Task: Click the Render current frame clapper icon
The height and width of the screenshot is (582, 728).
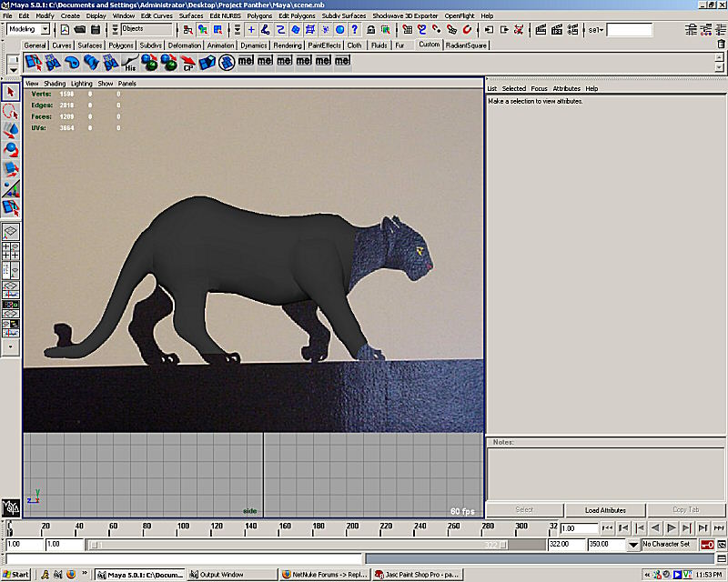Action: coord(541,30)
